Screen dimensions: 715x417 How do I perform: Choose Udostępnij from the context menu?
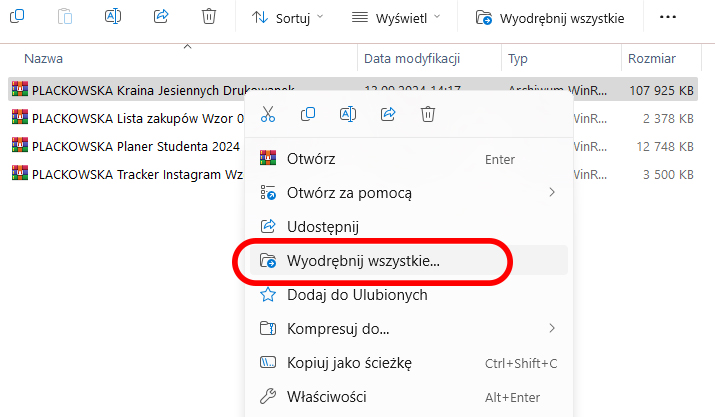click(409, 227)
